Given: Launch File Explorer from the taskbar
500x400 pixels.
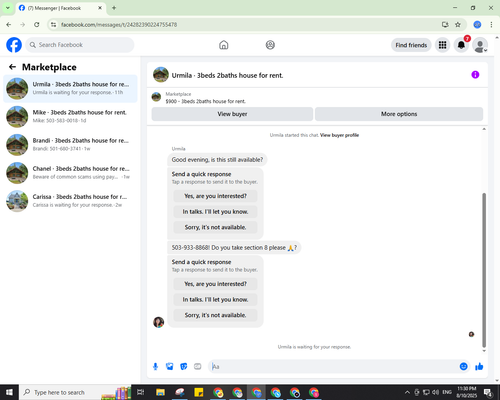Looking at the screenshot, I should coord(160,392).
